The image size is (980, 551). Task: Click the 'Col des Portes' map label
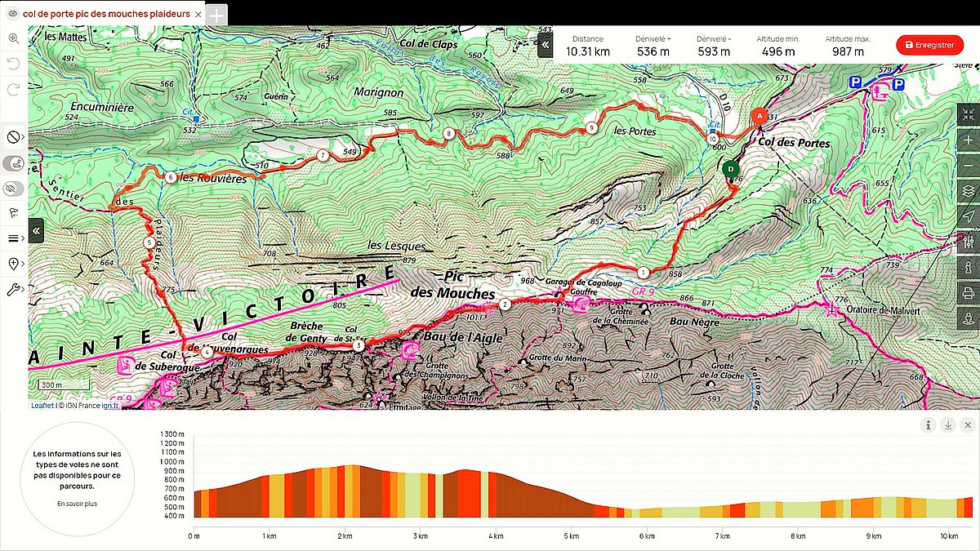793,143
